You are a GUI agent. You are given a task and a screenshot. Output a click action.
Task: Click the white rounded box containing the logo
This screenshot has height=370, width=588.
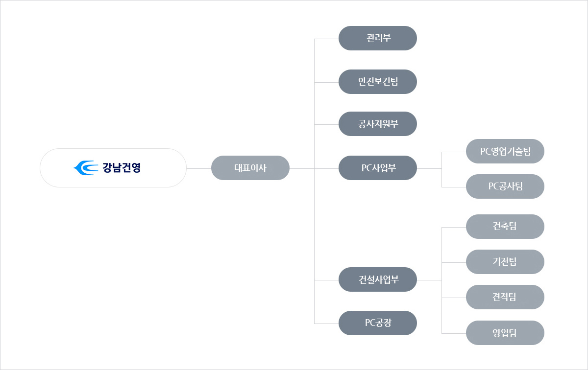coord(113,168)
